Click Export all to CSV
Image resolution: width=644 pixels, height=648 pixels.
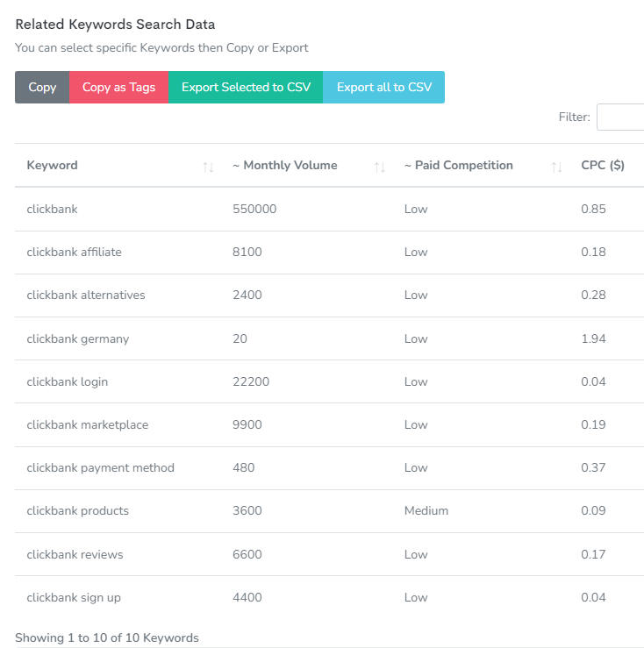point(383,87)
